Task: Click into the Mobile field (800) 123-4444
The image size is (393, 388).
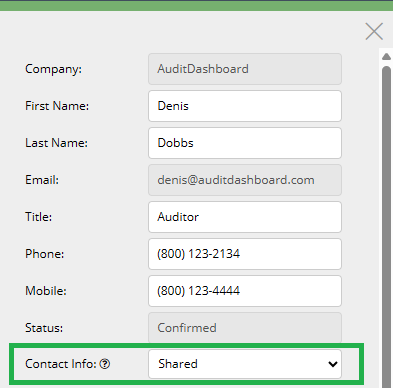Action: click(245, 291)
